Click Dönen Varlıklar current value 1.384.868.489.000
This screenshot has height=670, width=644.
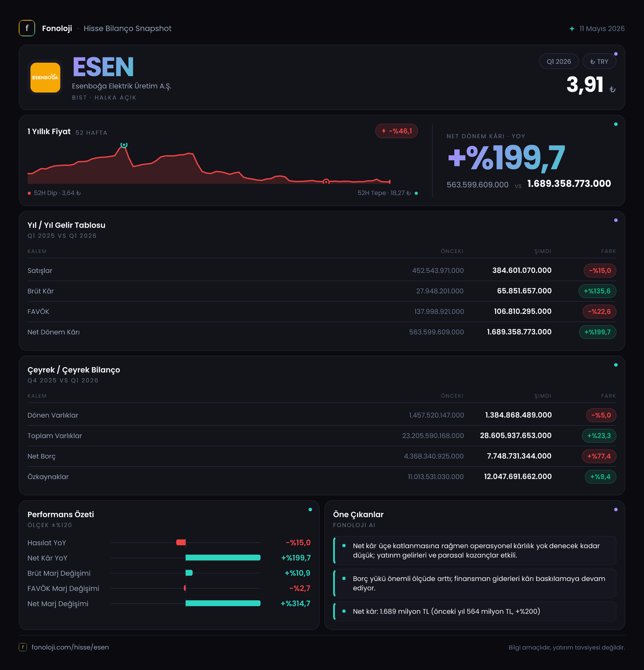[518, 415]
